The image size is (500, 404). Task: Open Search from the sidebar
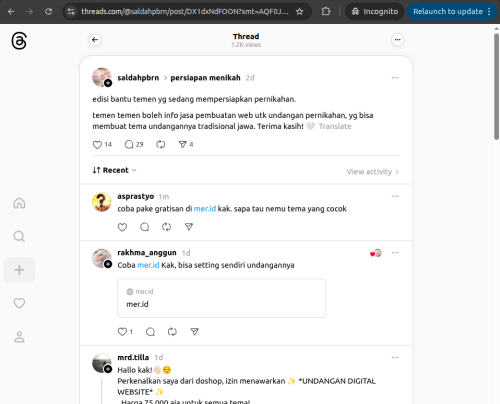coord(19,236)
